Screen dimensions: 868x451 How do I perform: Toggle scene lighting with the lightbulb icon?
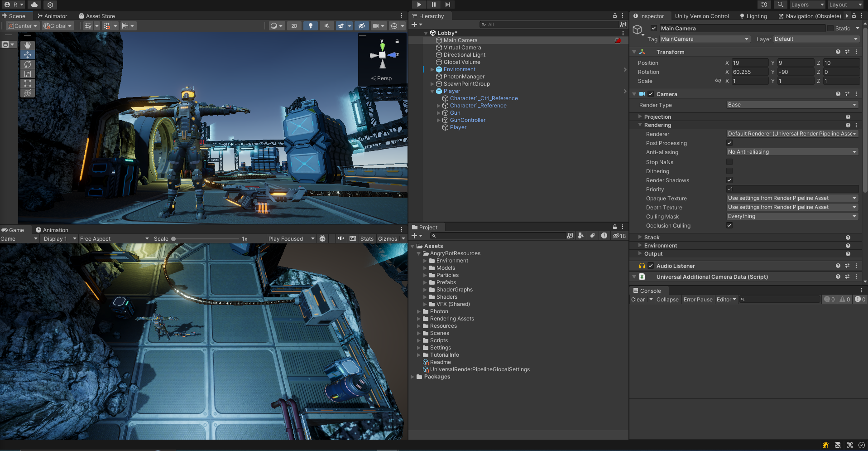[x=310, y=26]
